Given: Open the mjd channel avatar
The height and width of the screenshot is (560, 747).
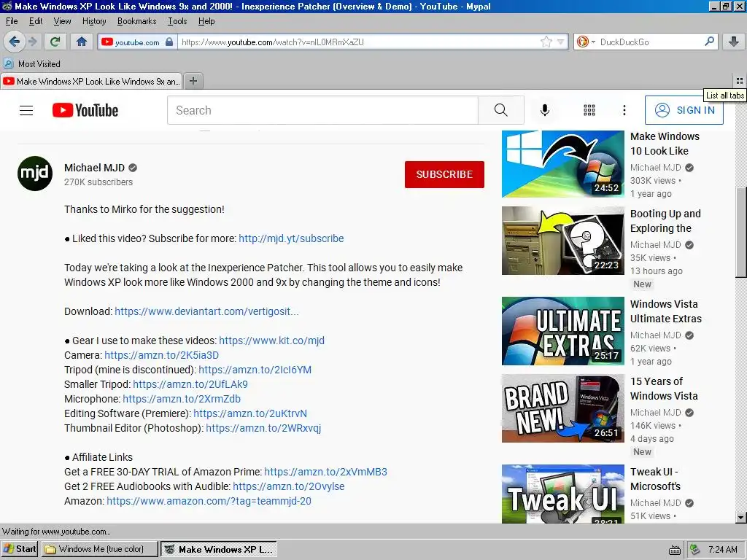Looking at the screenshot, I should point(35,174).
